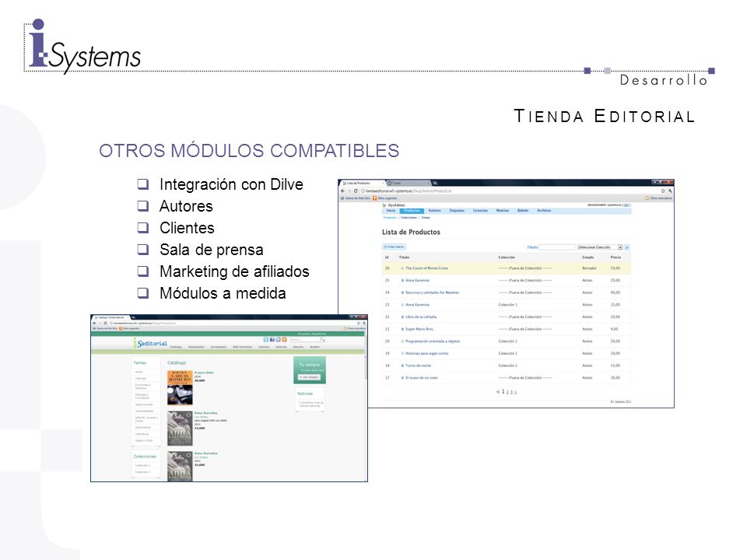Open Etiquetas in the admin menu
Image resolution: width=747 pixels, height=560 pixels.
coord(457,211)
